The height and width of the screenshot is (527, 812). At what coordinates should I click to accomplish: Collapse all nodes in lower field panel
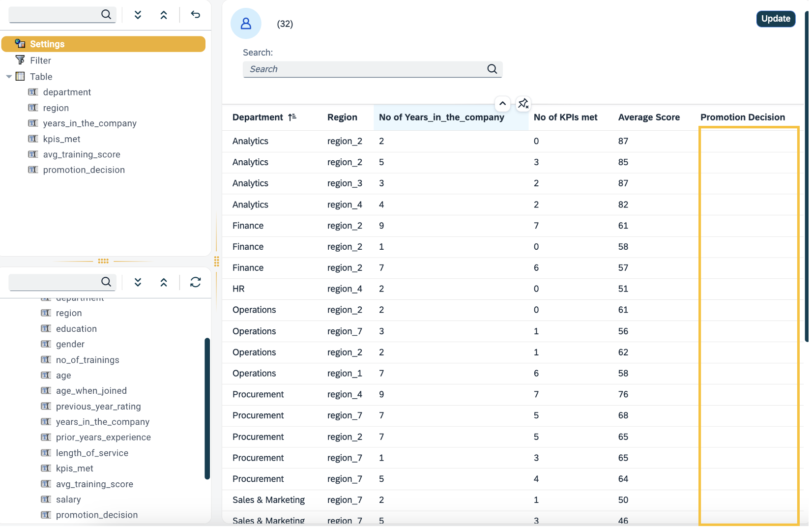click(x=164, y=282)
